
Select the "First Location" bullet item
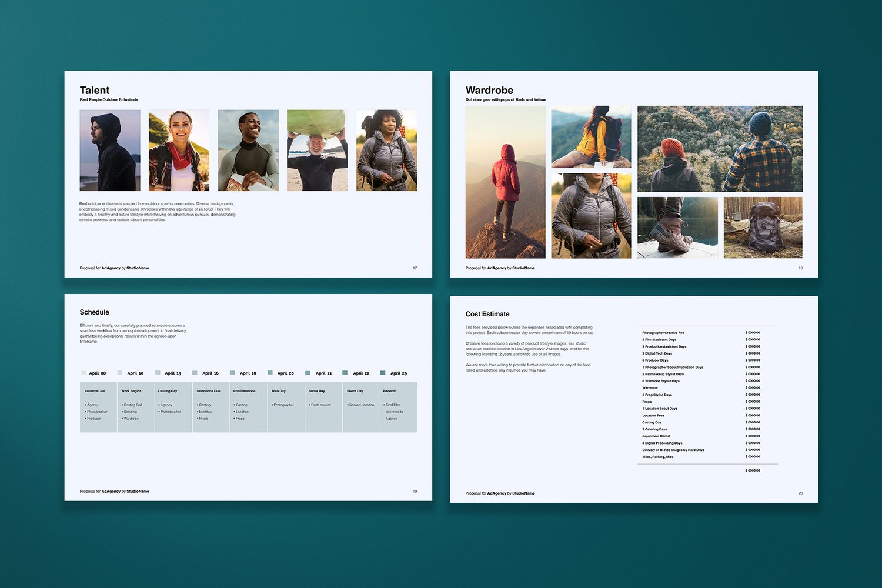coord(320,405)
